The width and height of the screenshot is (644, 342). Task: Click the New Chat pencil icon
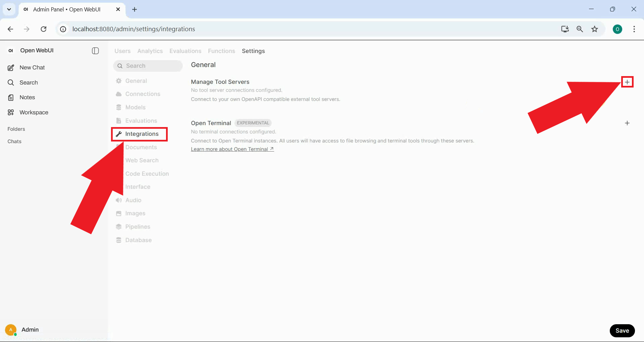pyautogui.click(x=11, y=68)
